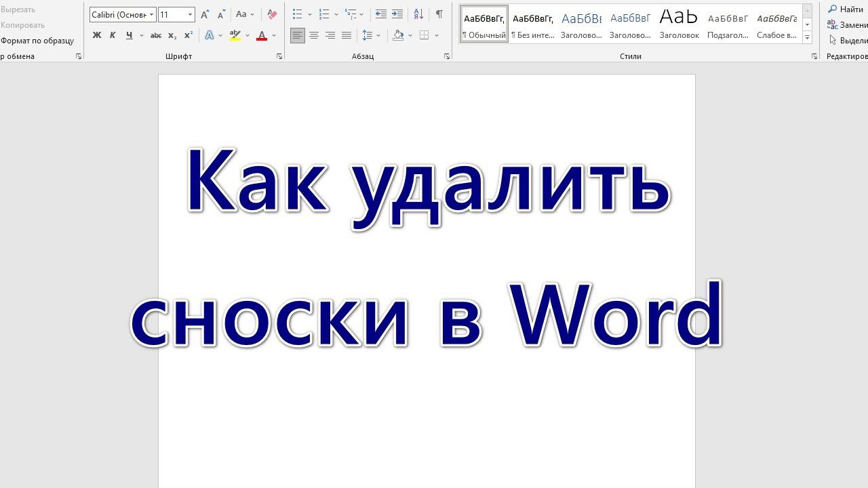
Task: Click the Borders icon
Action: point(425,35)
